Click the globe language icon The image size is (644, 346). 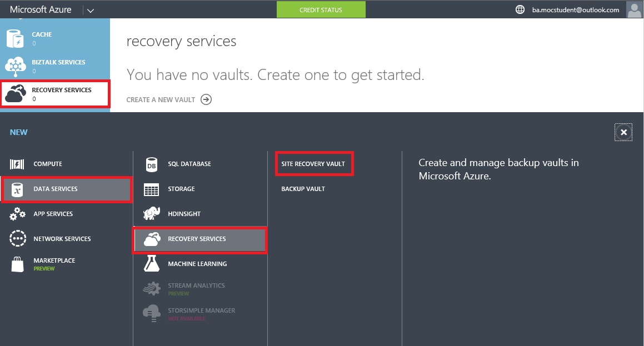click(x=520, y=9)
